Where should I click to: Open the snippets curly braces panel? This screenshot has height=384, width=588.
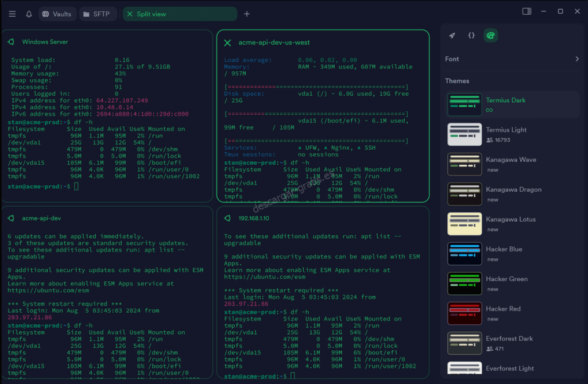[x=471, y=36]
